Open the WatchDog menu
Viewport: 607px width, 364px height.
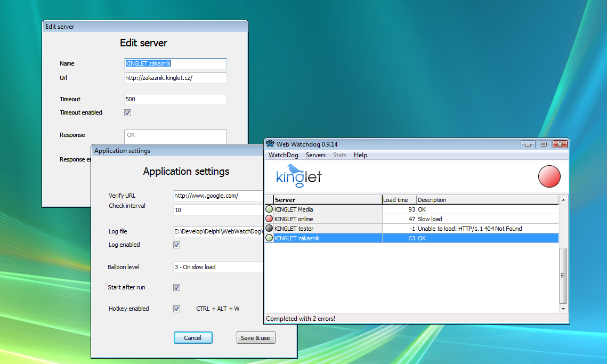(x=284, y=155)
